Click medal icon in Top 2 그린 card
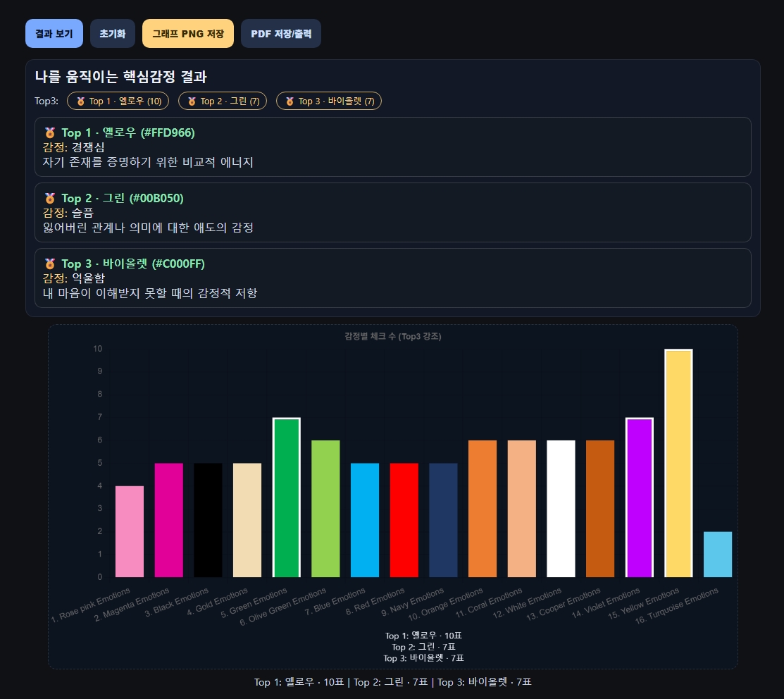 (x=50, y=198)
